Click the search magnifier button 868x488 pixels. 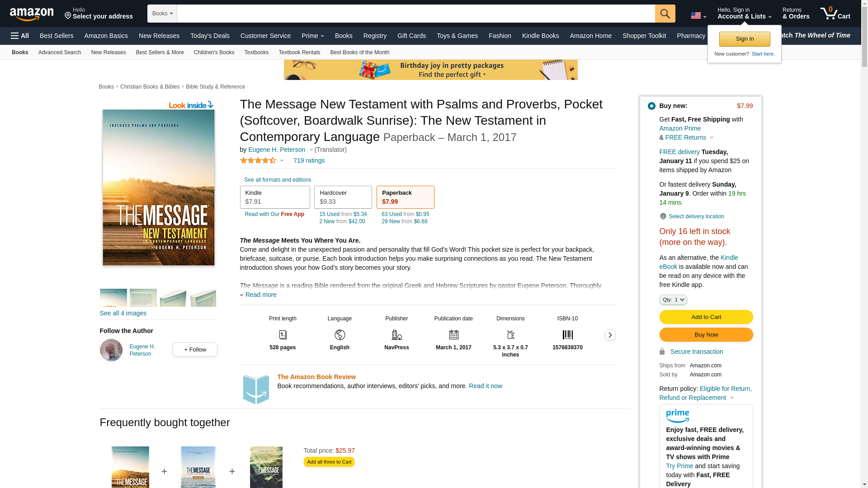pos(665,14)
